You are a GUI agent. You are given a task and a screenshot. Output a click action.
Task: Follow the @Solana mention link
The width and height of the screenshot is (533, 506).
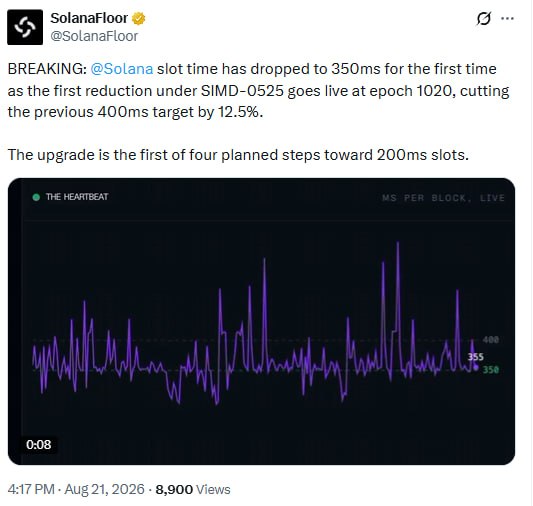[122, 69]
